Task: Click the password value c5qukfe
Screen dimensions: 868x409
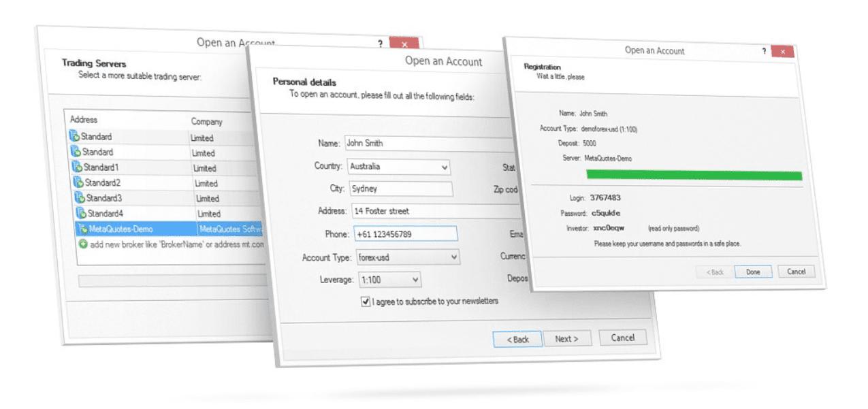Action: pyautogui.click(x=606, y=213)
